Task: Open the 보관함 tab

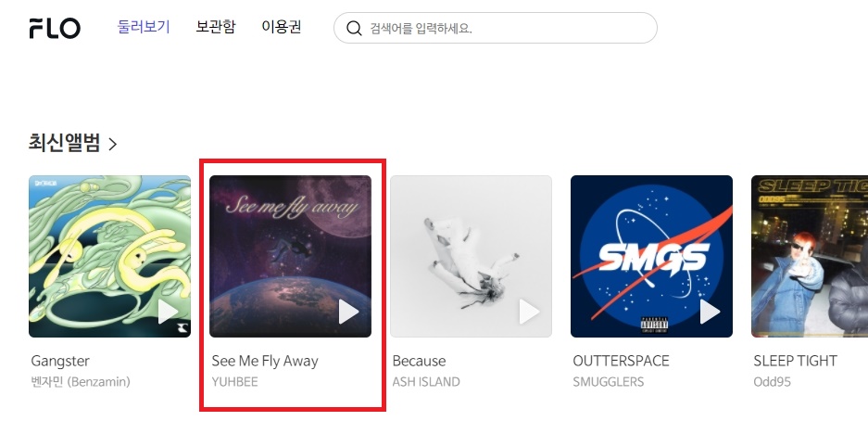Action: (216, 27)
